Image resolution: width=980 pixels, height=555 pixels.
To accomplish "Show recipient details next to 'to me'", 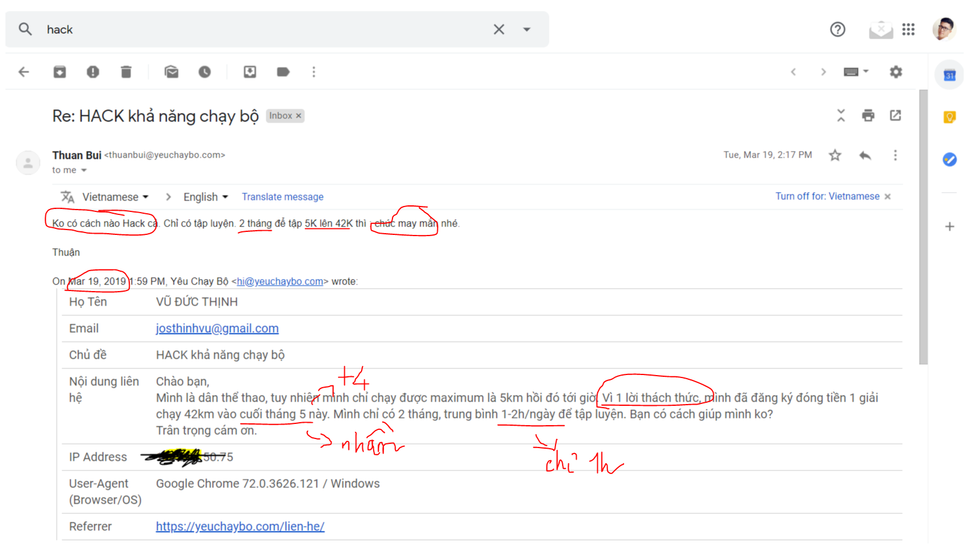I will (84, 170).
